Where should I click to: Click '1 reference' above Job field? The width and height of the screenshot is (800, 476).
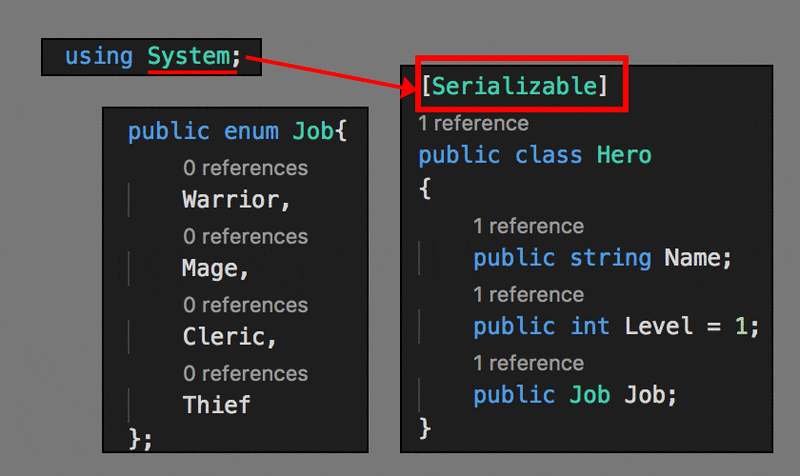[x=529, y=363]
